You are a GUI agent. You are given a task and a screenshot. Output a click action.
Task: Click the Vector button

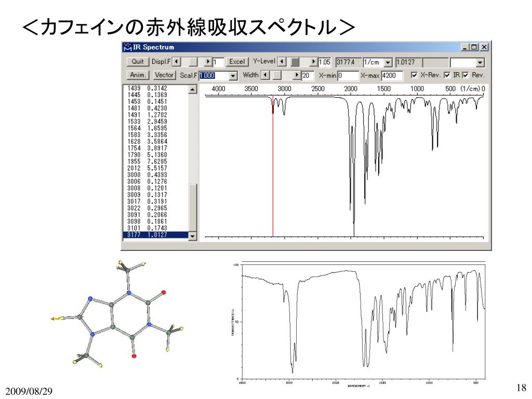(164, 75)
